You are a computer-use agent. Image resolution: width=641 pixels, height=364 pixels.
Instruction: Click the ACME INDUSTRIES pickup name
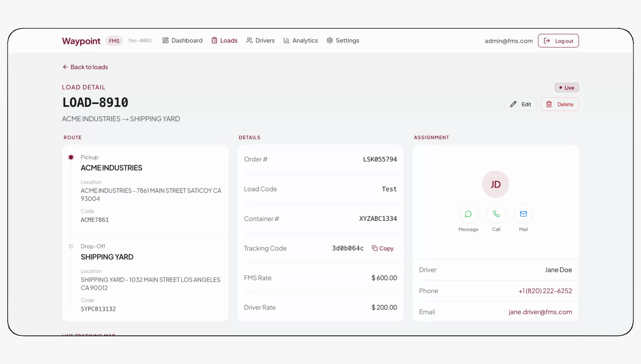(x=112, y=168)
